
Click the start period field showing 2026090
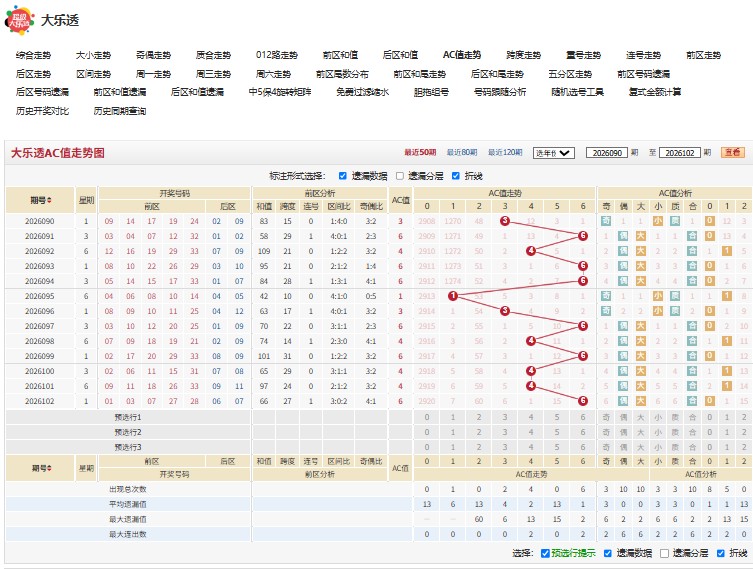tap(607, 153)
